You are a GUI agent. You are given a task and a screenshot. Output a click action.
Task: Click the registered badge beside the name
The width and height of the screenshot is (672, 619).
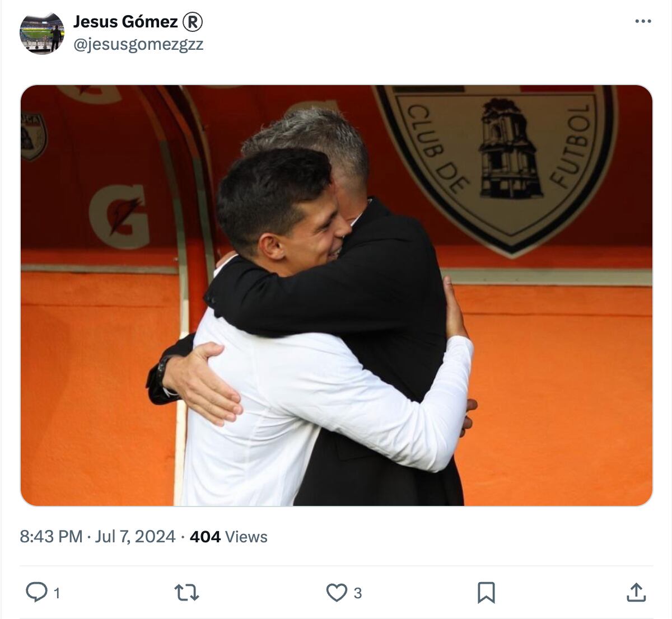click(193, 22)
